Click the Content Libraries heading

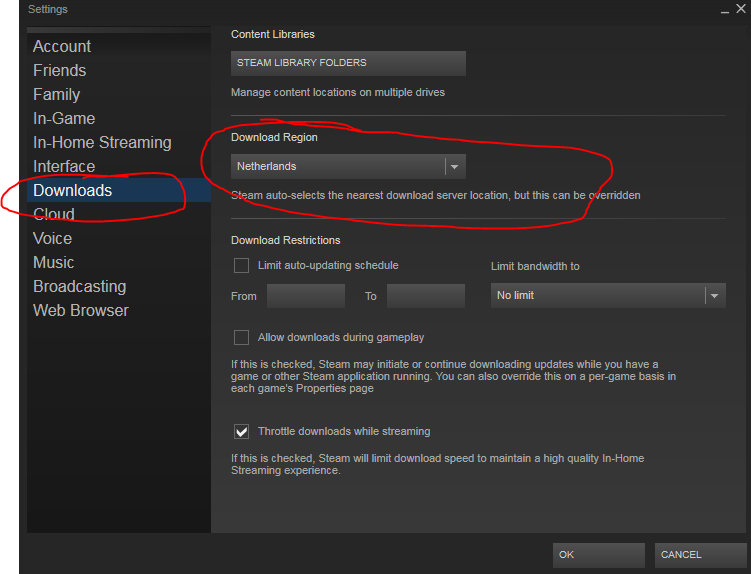tap(273, 34)
